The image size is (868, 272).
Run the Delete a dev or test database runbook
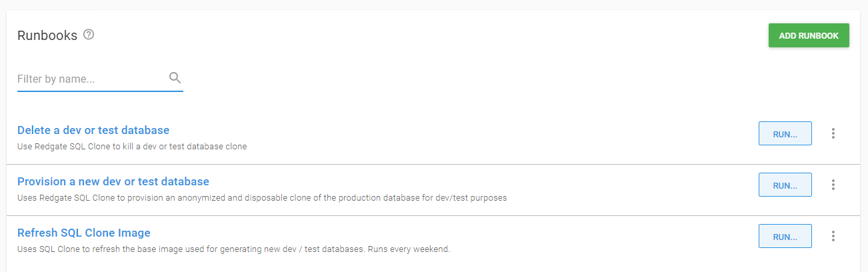tap(785, 133)
